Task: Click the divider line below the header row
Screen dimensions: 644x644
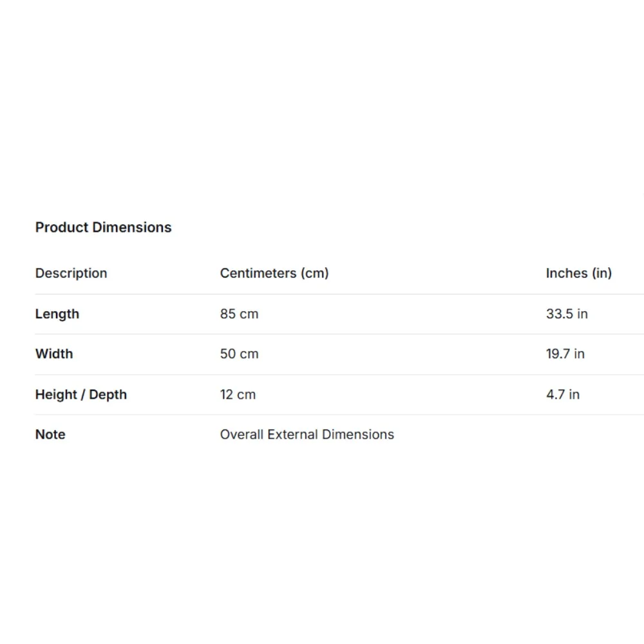Action: (x=322, y=294)
